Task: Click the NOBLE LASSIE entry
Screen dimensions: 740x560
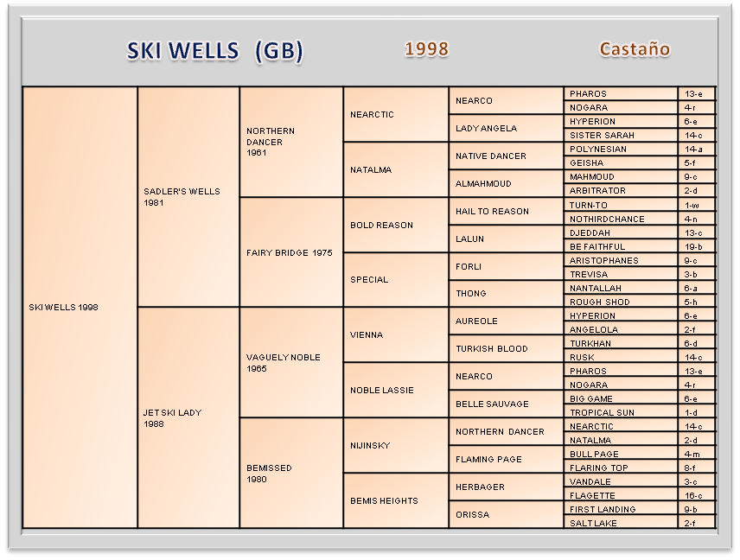Action: 382,390
